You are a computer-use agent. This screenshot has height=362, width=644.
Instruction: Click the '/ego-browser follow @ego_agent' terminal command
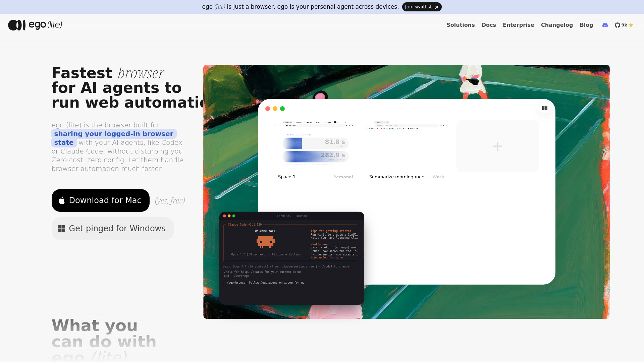(x=265, y=283)
